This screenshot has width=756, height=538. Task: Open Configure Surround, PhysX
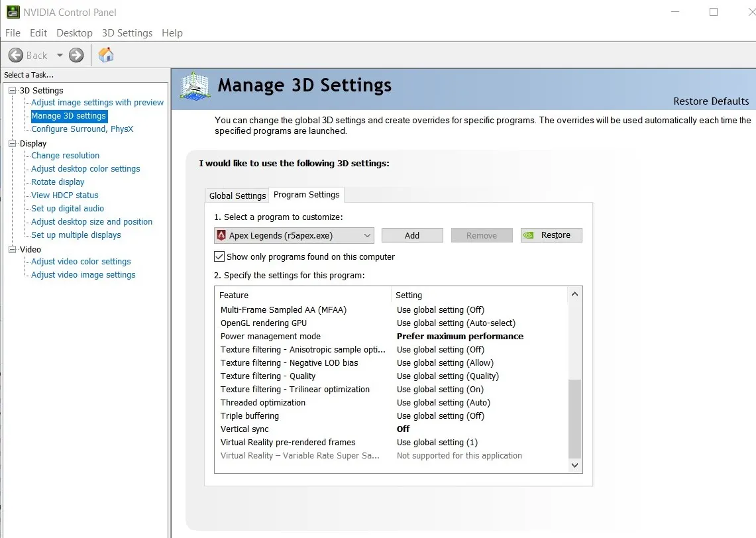(82, 129)
